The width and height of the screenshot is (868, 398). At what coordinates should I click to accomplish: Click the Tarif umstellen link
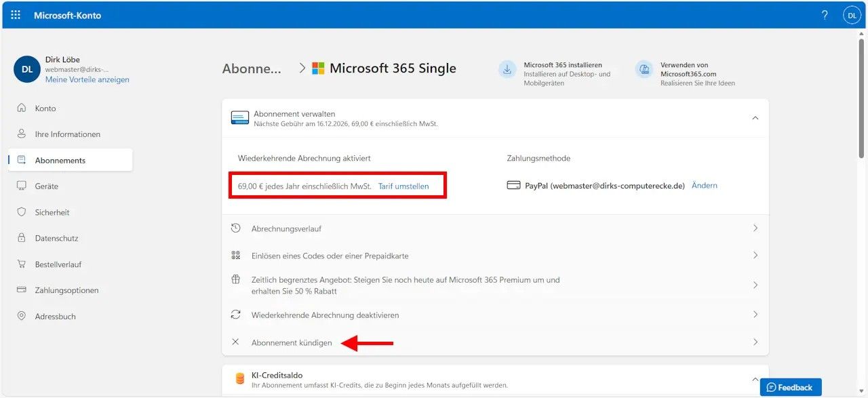pyautogui.click(x=403, y=186)
